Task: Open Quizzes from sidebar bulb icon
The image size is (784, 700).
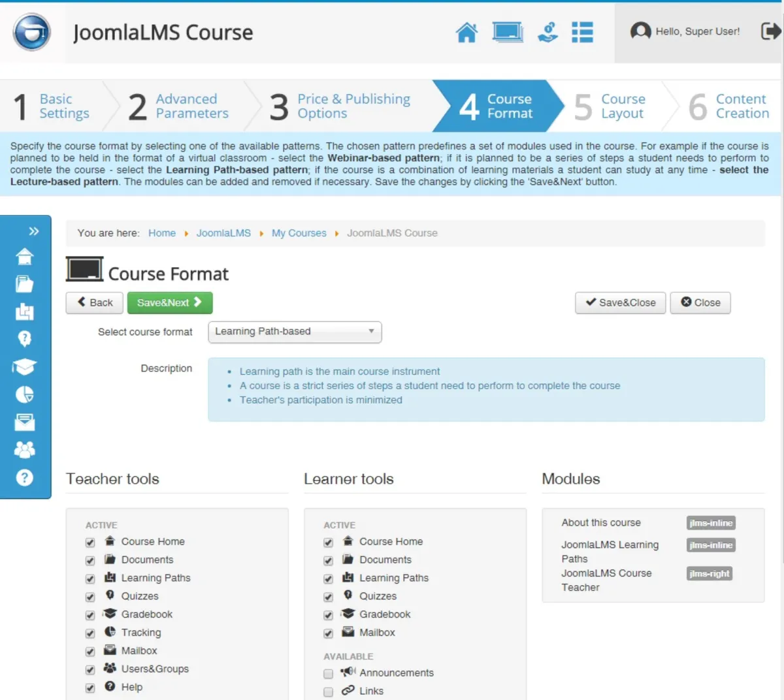Action: tap(25, 339)
